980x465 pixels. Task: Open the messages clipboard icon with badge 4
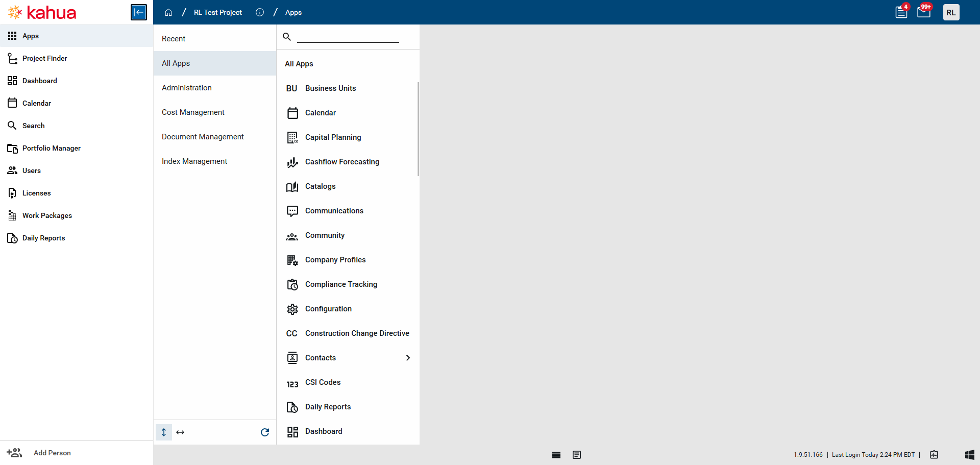[x=901, y=12]
